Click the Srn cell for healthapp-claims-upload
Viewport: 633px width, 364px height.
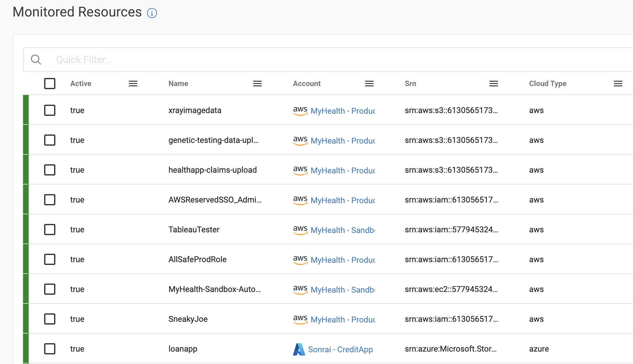[451, 170]
